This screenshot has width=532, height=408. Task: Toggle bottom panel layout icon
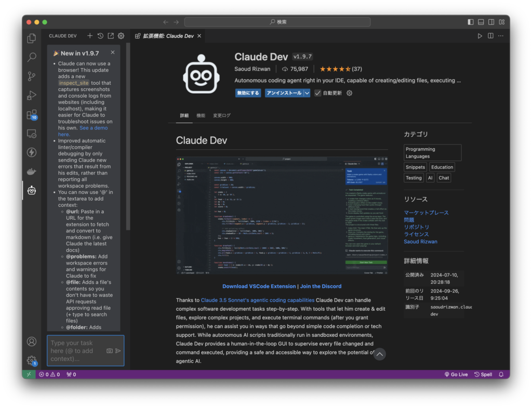[x=481, y=22]
